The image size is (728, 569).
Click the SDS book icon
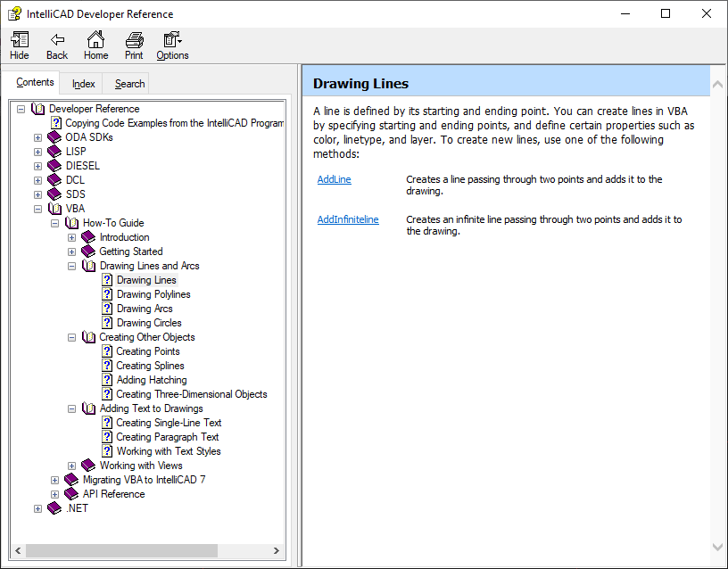tap(54, 194)
